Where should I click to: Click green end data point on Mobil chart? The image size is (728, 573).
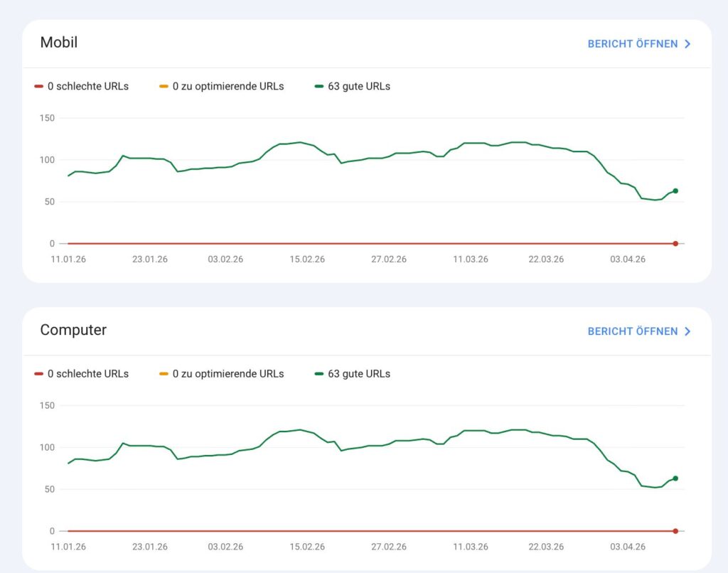(x=675, y=191)
